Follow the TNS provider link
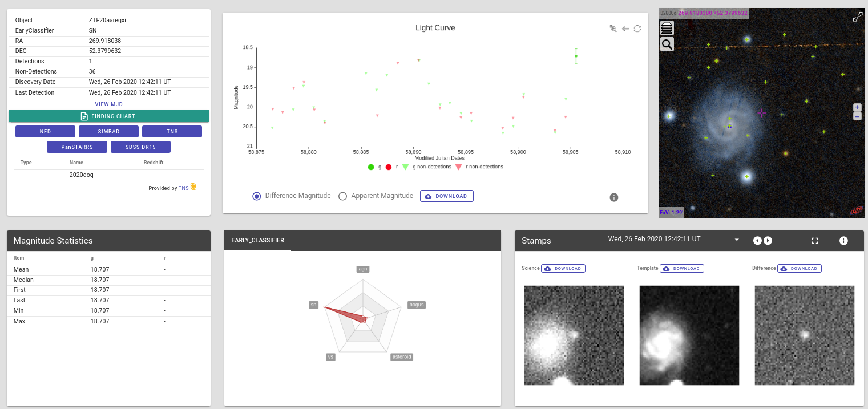868x409 pixels. click(183, 188)
